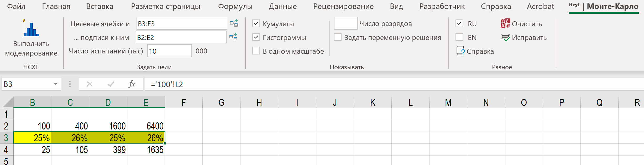Open the Формулы tab
This screenshot has width=644, height=165.
tap(235, 6)
